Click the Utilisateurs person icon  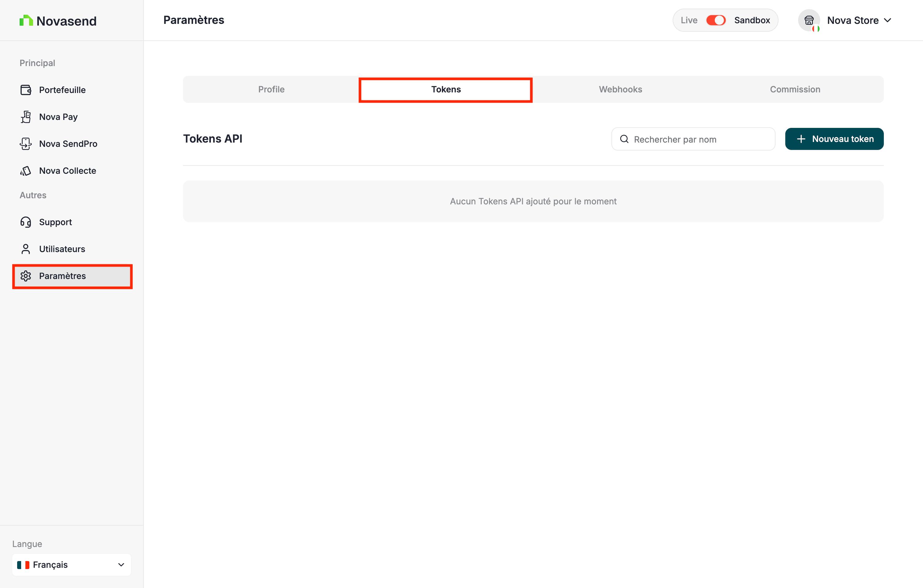[26, 249]
